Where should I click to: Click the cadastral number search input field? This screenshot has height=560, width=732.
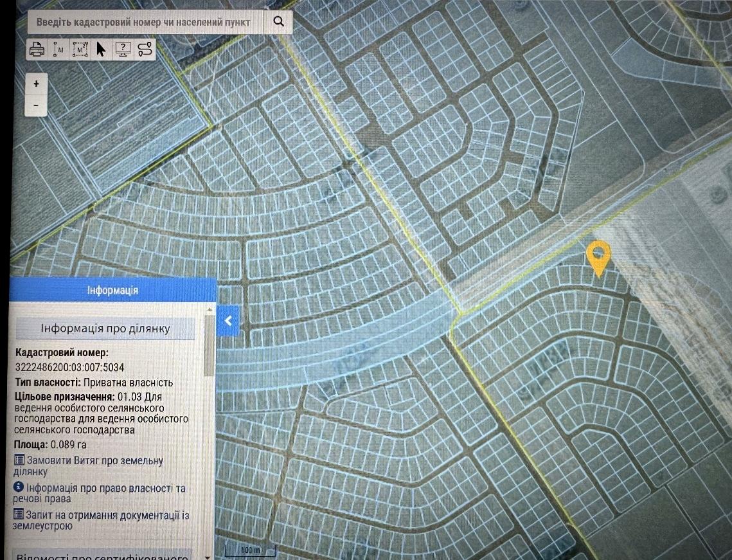(143, 22)
